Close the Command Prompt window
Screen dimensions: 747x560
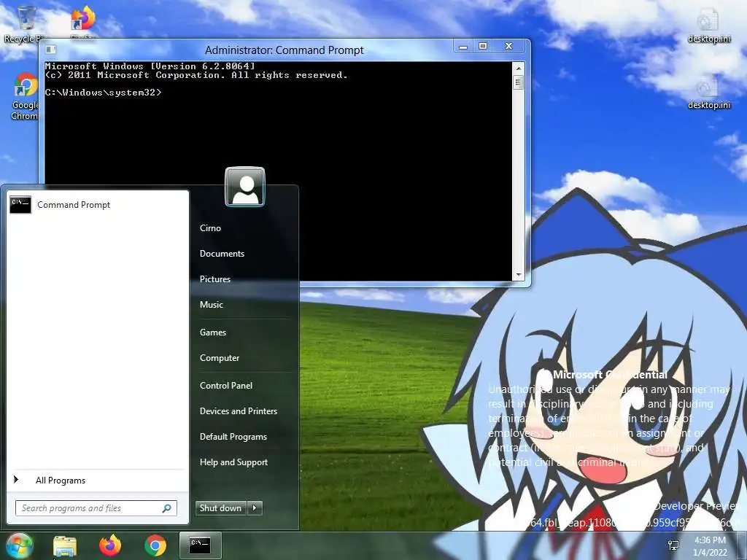[x=508, y=46]
